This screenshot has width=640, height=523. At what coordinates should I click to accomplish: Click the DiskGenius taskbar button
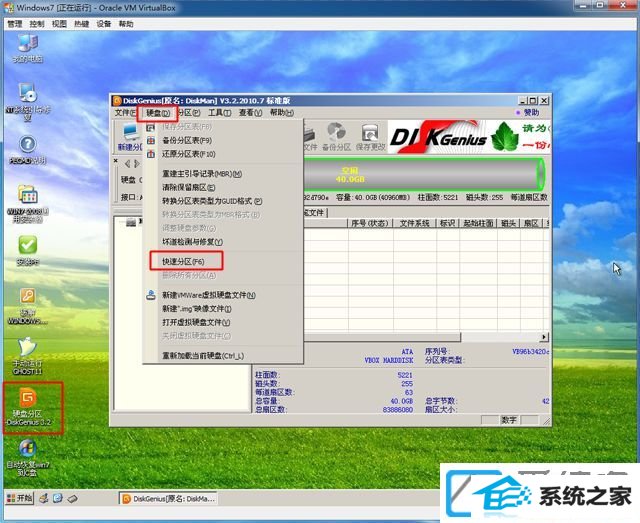[x=168, y=499]
